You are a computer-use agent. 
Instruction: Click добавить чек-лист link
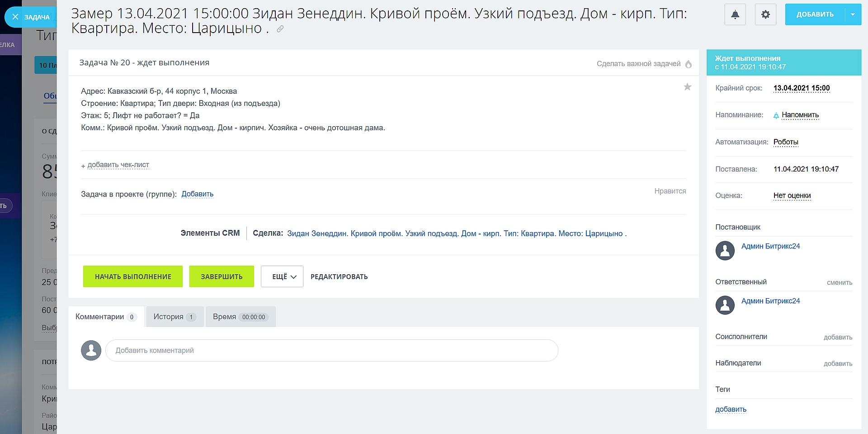[118, 165]
